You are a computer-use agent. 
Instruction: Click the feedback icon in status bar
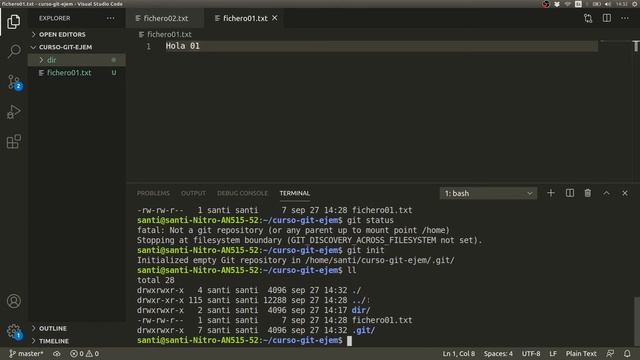point(610,353)
